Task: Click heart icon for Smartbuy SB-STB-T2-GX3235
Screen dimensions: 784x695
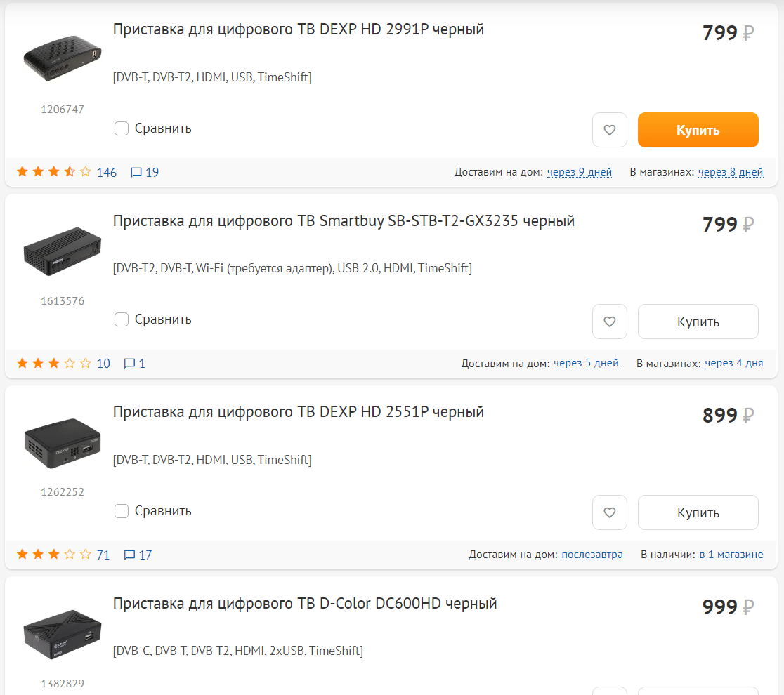Action: [x=609, y=322]
